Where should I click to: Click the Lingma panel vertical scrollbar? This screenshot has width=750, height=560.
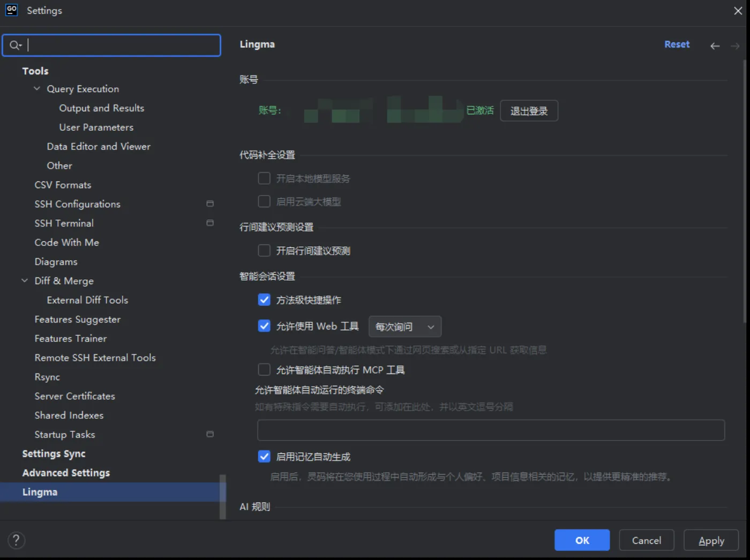pyautogui.click(x=746, y=190)
